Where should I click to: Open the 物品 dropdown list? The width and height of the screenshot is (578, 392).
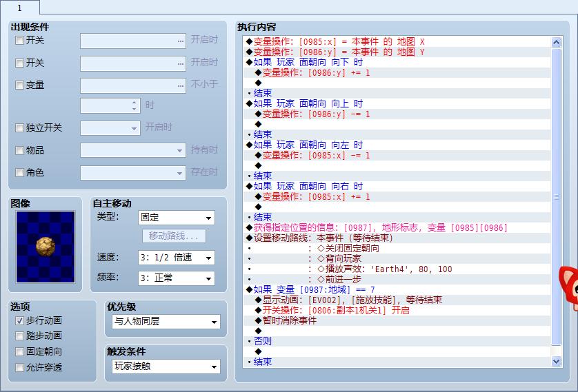tap(133, 150)
